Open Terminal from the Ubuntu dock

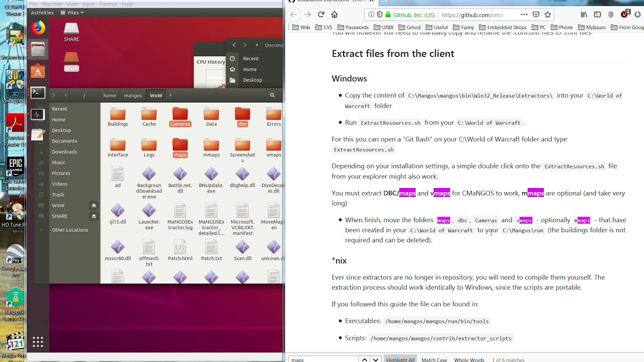coord(38,93)
